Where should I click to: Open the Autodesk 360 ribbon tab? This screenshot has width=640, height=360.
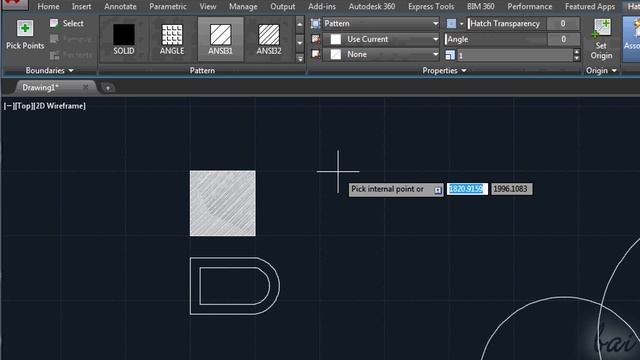pyautogui.click(x=371, y=7)
